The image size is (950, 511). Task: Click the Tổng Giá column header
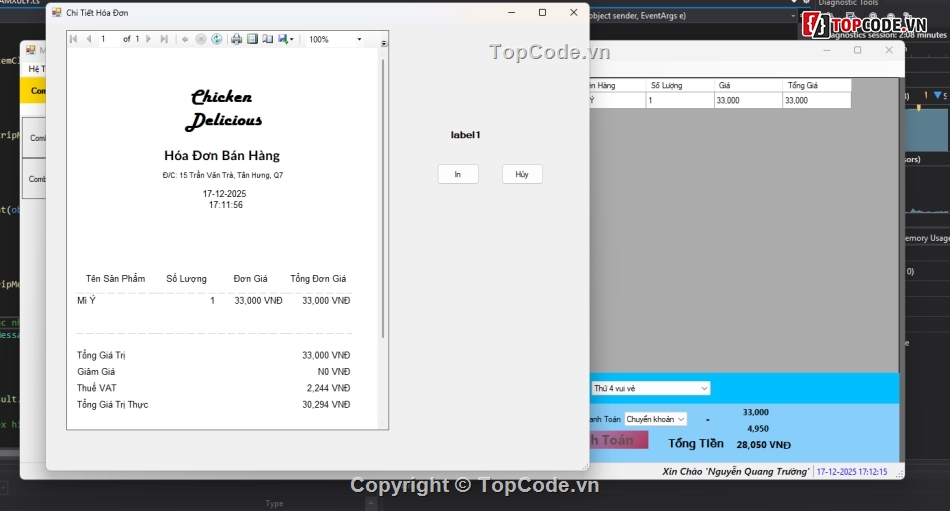[816, 85]
